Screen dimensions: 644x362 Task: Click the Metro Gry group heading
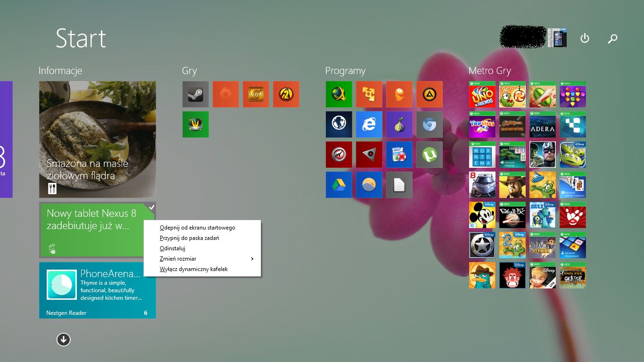[x=490, y=71]
